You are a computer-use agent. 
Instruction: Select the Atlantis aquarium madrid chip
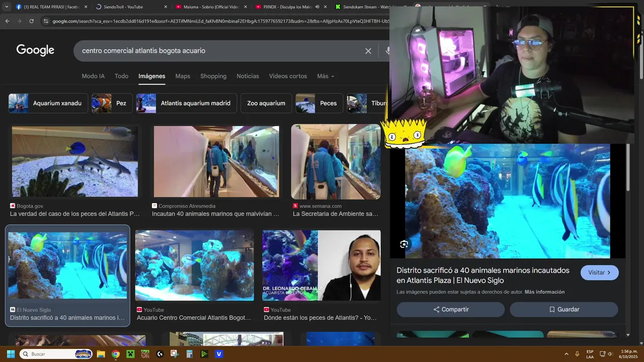[187, 103]
